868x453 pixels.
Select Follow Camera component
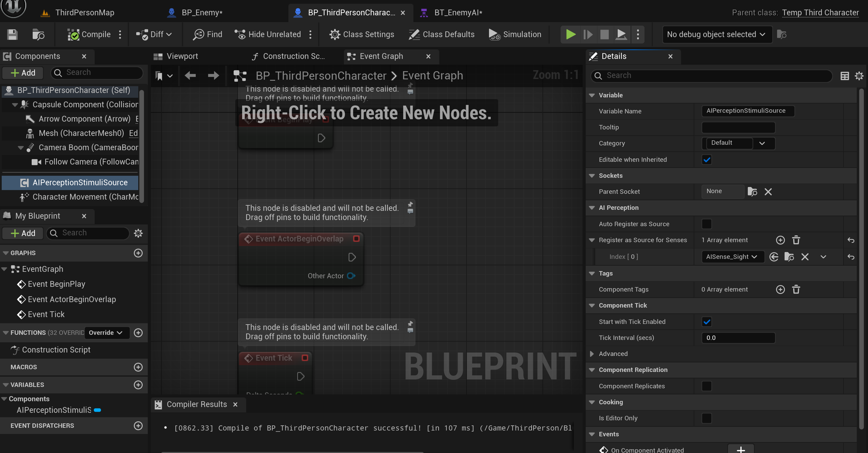pos(85,162)
